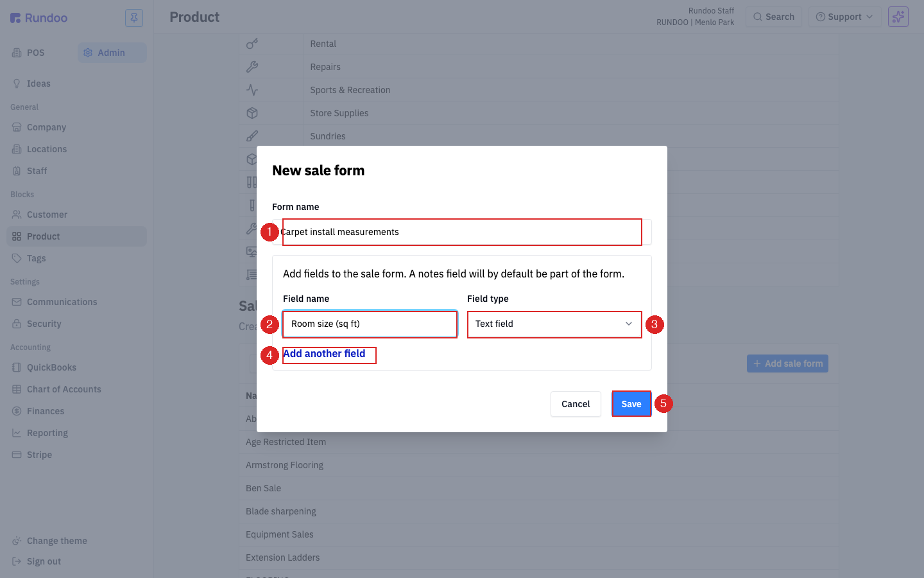Viewport: 924px width, 578px height.
Task: Switch to the Admin tab
Action: [x=112, y=53]
